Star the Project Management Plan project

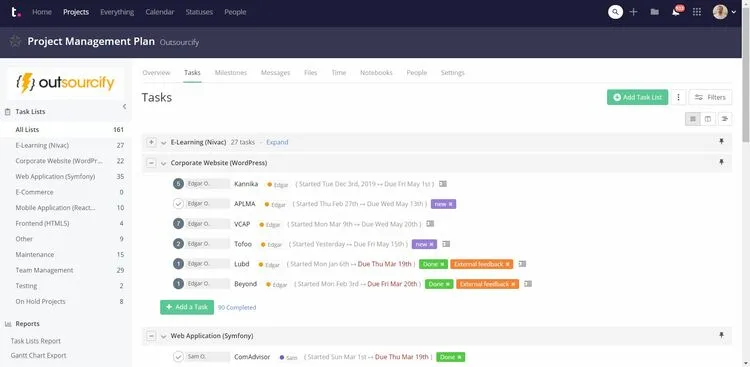(x=15, y=41)
